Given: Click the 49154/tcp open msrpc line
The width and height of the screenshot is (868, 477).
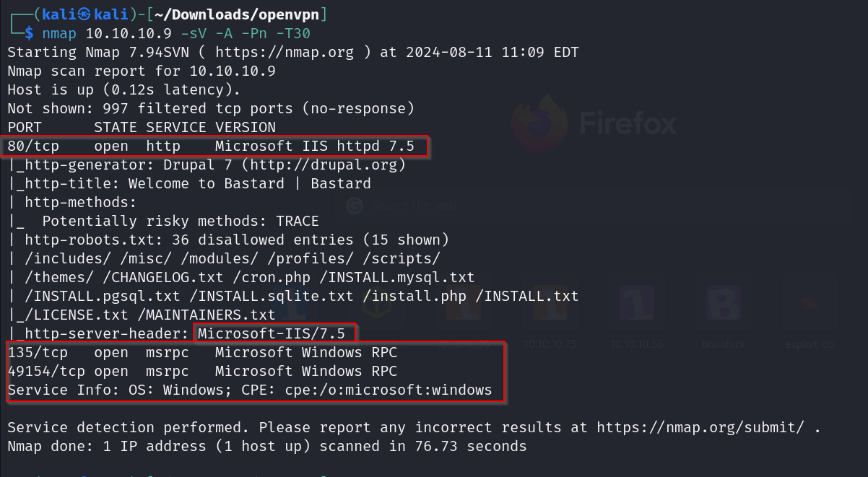Looking at the screenshot, I should pos(202,372).
